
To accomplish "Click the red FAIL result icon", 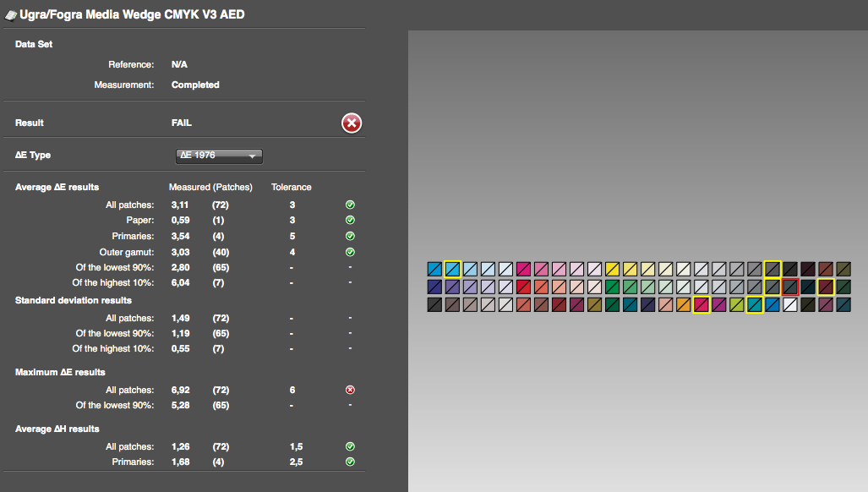I will point(352,123).
